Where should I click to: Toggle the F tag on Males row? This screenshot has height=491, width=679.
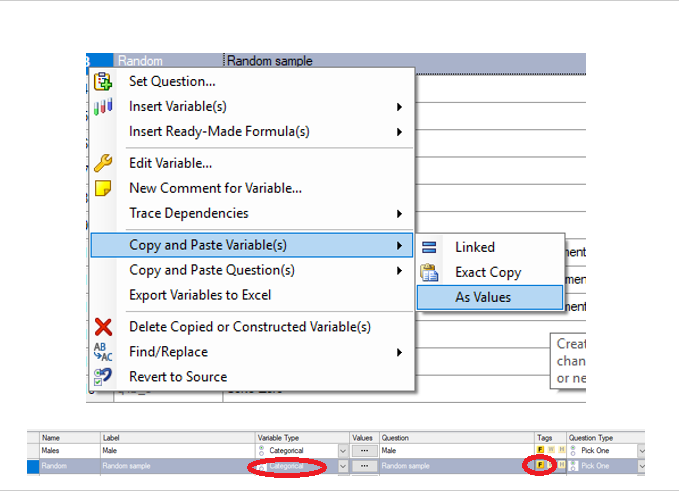coord(540,451)
